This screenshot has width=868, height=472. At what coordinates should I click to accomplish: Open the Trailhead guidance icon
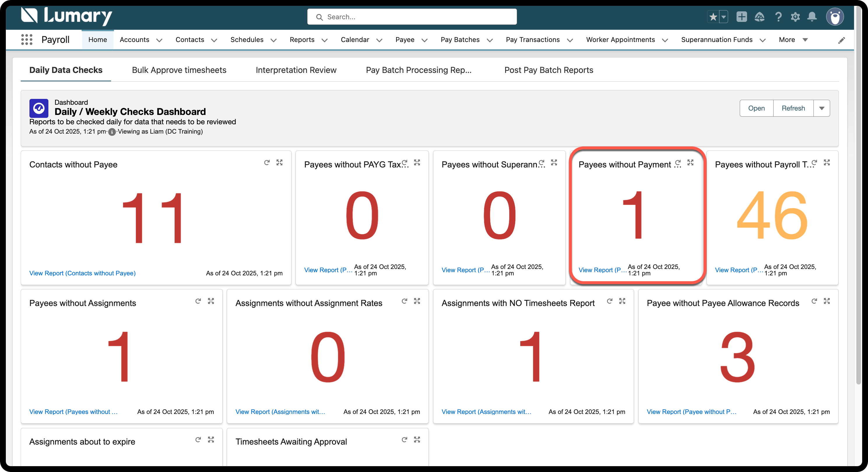760,17
